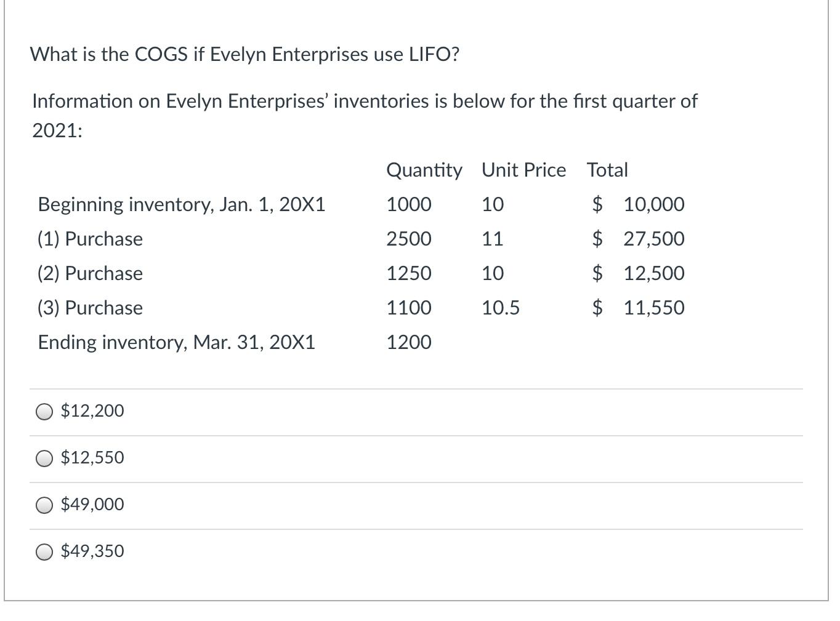840x621 pixels.
Task: Click the (3) Purchase row label
Action: click(89, 308)
